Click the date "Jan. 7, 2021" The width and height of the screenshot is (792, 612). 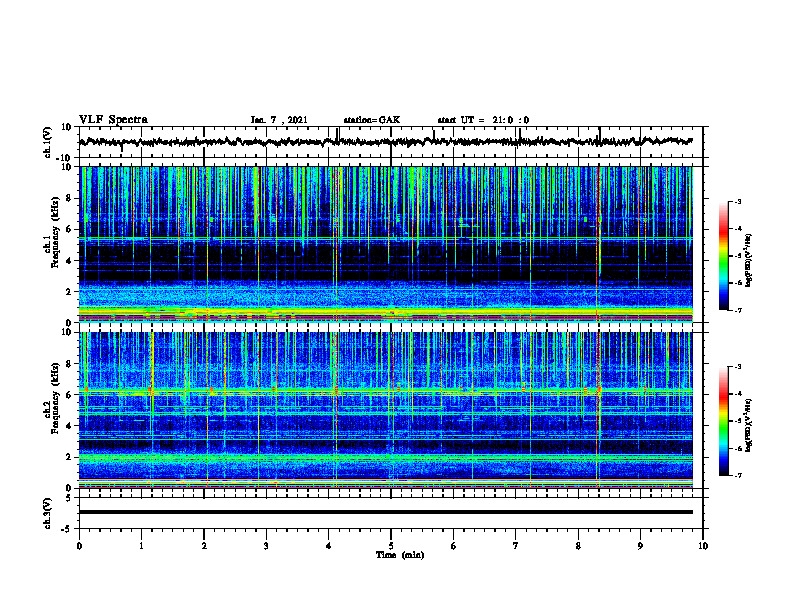[279, 120]
